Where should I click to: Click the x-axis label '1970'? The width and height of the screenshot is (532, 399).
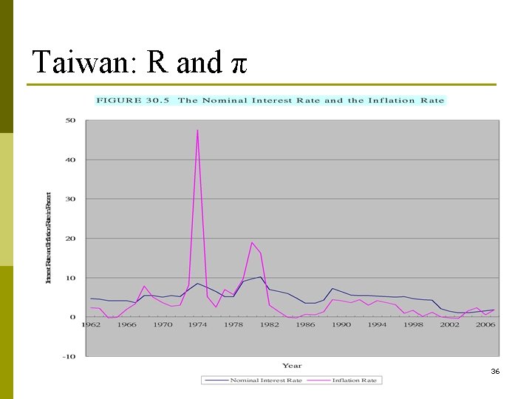163,324
